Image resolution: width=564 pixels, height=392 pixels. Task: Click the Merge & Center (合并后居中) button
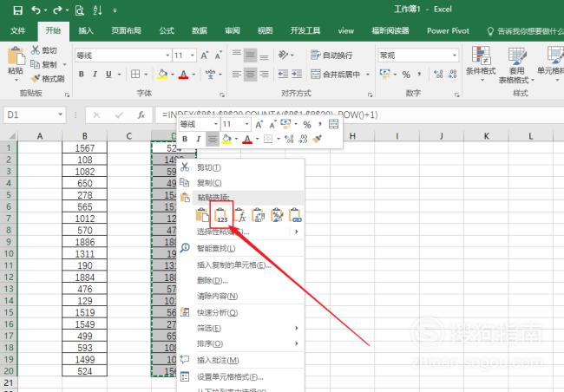pos(335,75)
